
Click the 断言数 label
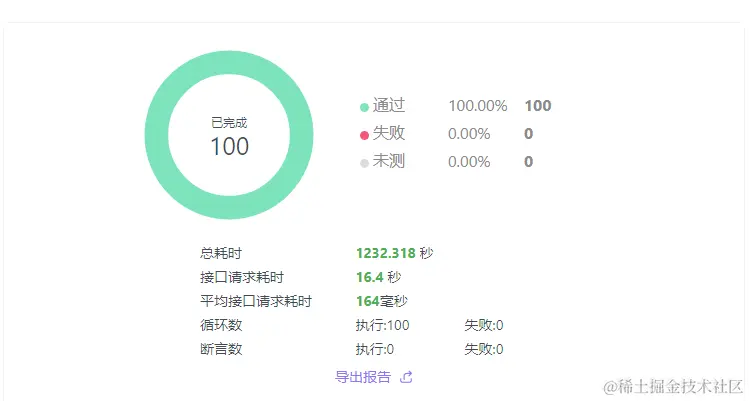pos(221,349)
